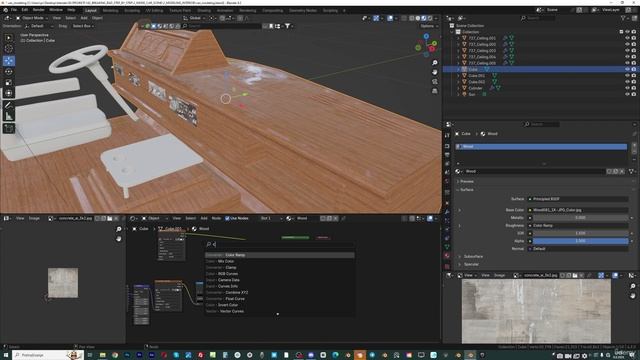Choose Color Ramp from node search results

click(280, 255)
